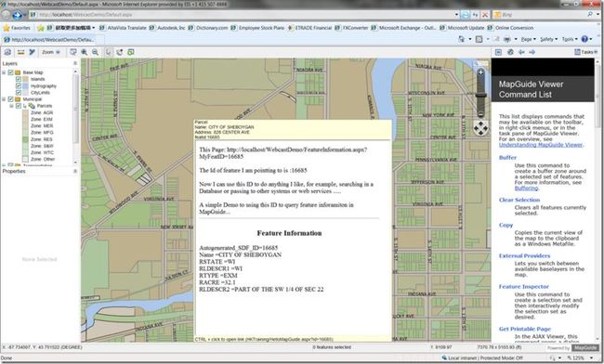This screenshot has height=364, width=604.
Task: Toggle the CityLimits layer checkbox
Action: (x=19, y=92)
